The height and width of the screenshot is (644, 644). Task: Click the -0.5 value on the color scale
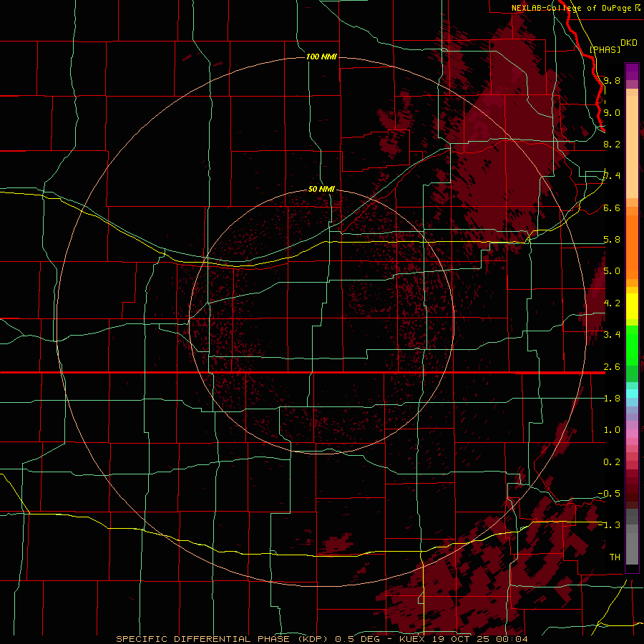[x=609, y=494]
